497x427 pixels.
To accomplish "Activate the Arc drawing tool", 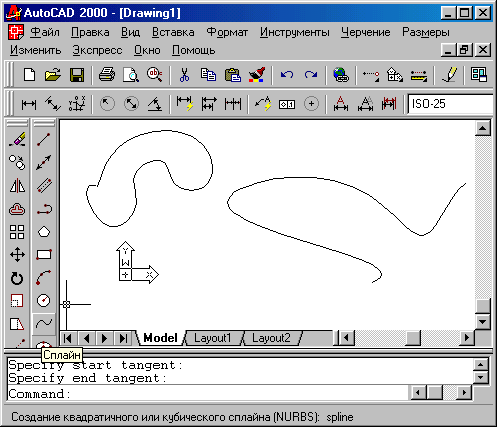I will click(x=44, y=278).
